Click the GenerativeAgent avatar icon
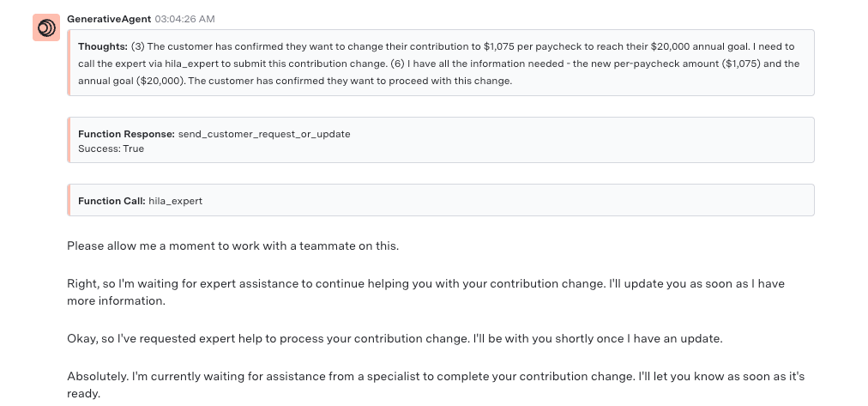This screenshot has height=406, width=868. coord(46,27)
